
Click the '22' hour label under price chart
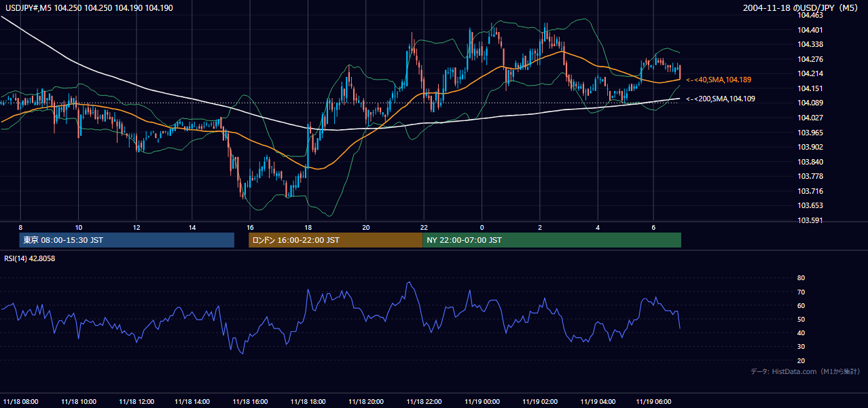click(x=423, y=227)
